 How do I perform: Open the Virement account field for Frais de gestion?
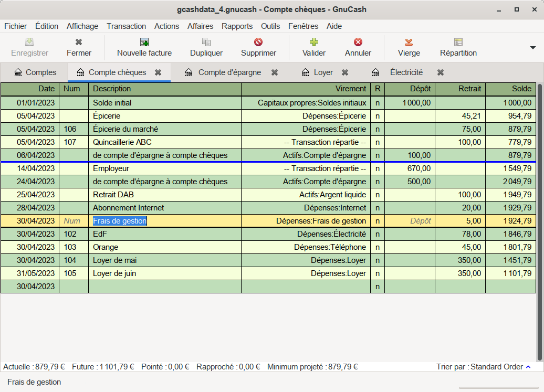click(x=306, y=221)
